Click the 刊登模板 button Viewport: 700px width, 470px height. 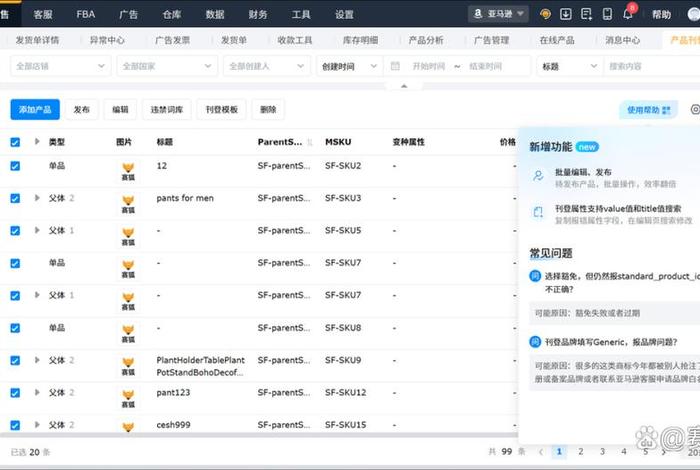coord(221,109)
